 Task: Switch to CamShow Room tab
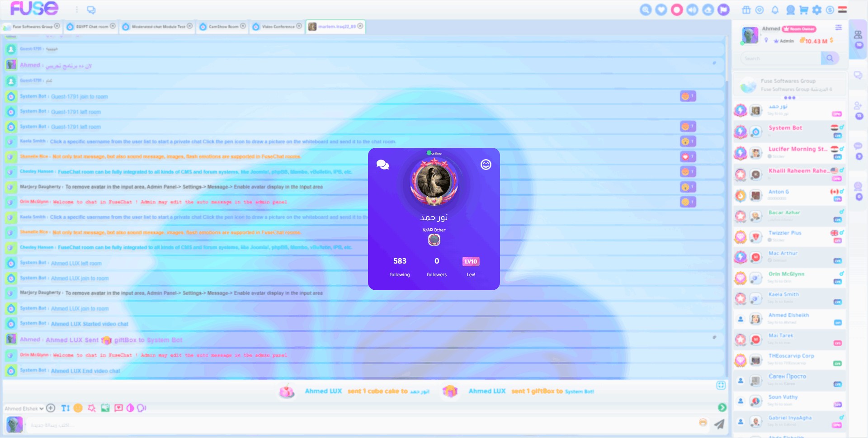[223, 27]
